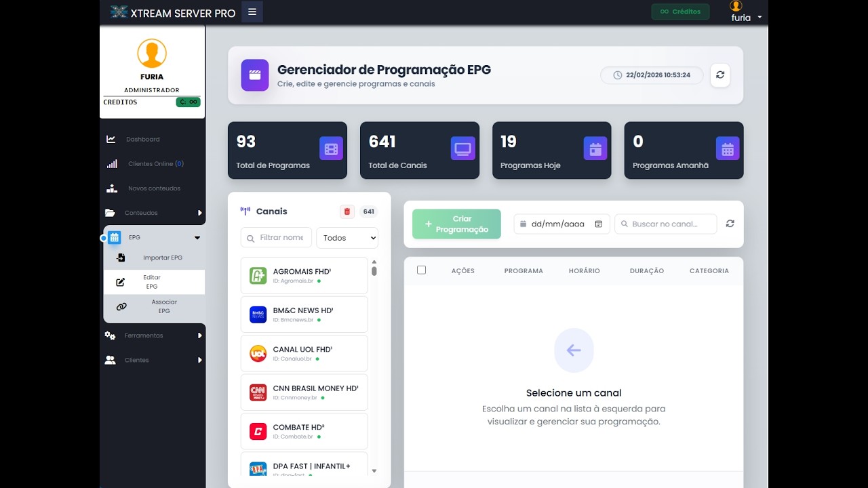Click the PROGRAMA column header
The width and height of the screenshot is (868, 488).
[524, 270]
